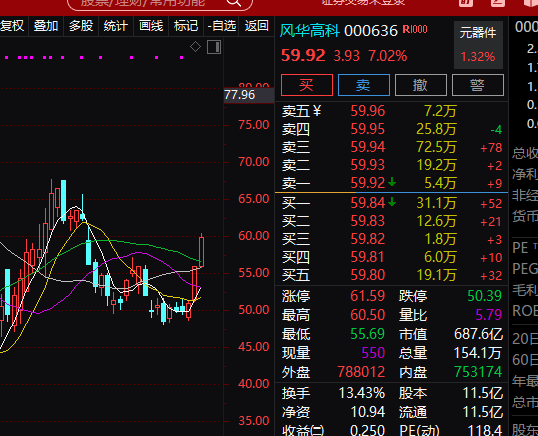538x436 pixels.
Task: Select the 买三 price 59.82
Action: 368,239
